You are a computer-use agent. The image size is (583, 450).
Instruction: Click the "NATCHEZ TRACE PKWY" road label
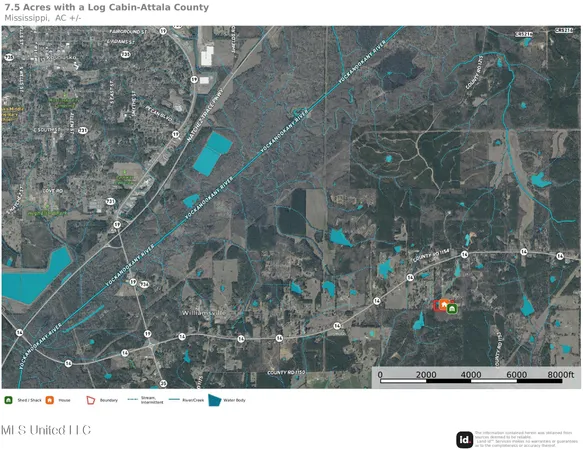point(205,115)
